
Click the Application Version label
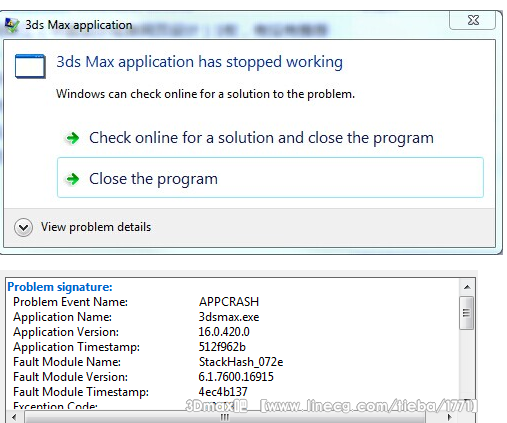(x=66, y=332)
